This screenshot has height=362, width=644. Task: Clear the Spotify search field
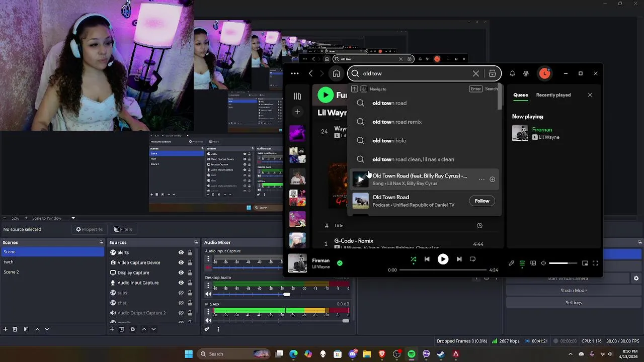point(475,73)
